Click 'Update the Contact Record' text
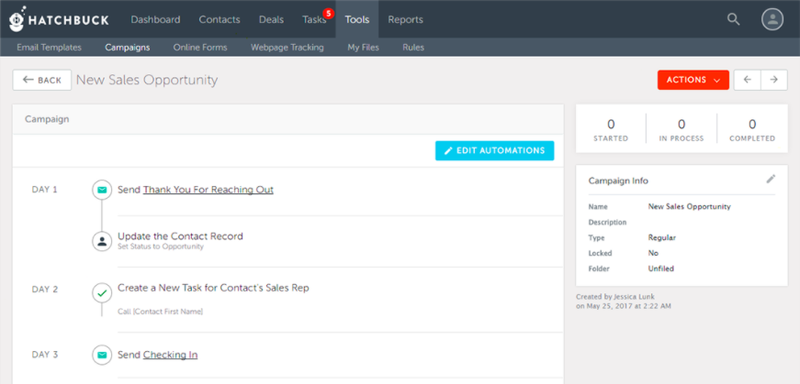800x384 pixels. [x=180, y=236]
